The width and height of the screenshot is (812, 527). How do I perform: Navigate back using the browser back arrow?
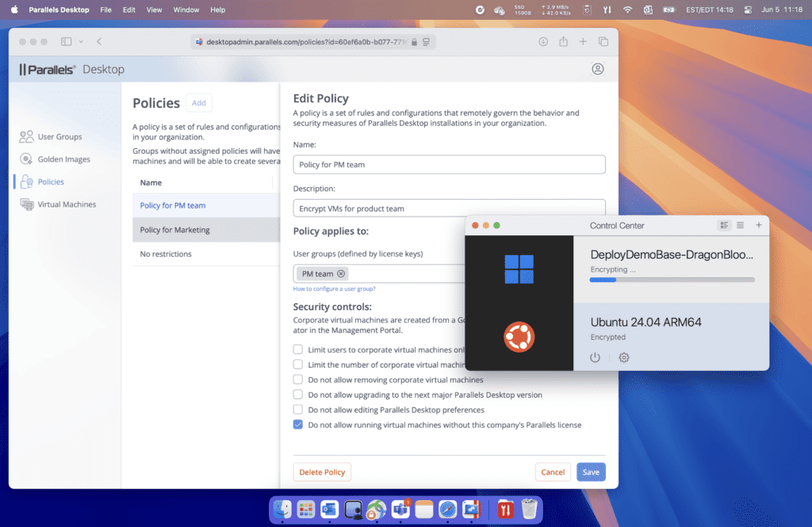click(x=98, y=41)
